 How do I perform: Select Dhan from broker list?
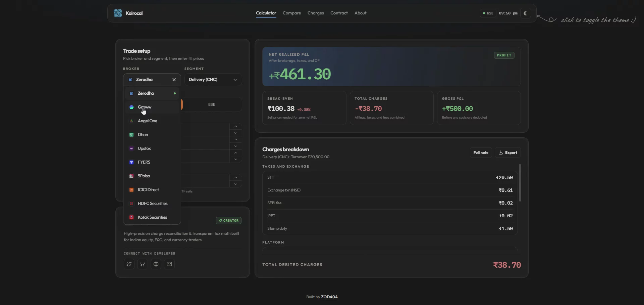tap(152, 135)
